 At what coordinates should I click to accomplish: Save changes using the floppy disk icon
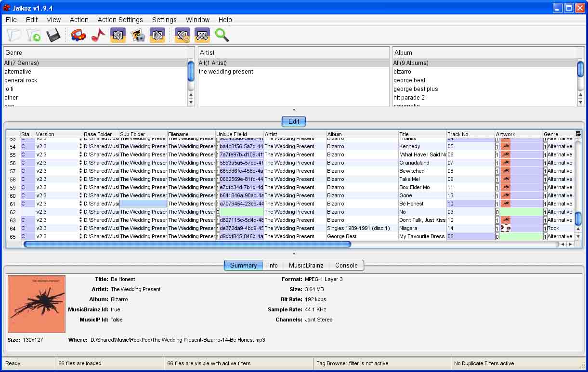click(x=53, y=35)
